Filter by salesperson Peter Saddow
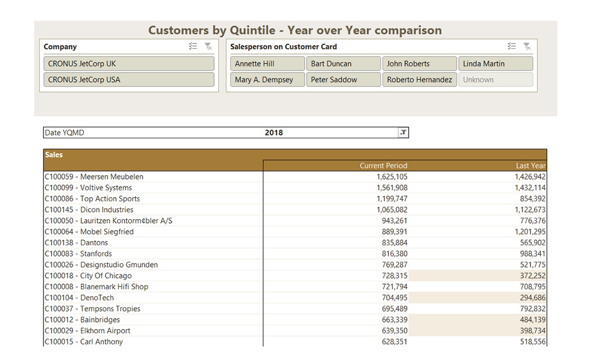 pos(343,79)
